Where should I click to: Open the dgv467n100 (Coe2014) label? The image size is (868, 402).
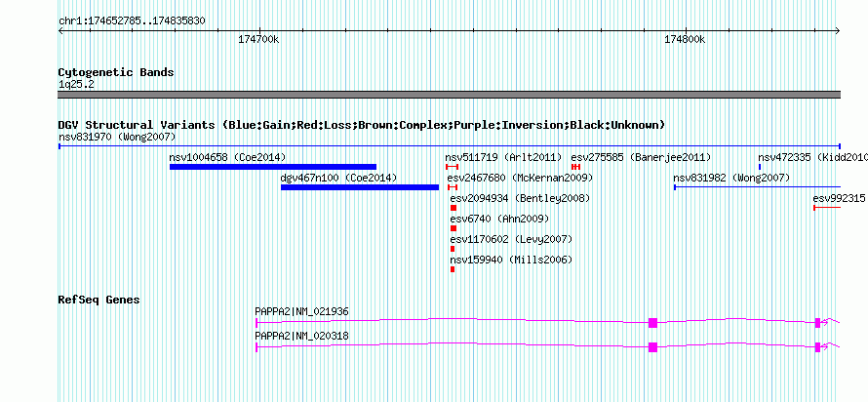(338, 178)
